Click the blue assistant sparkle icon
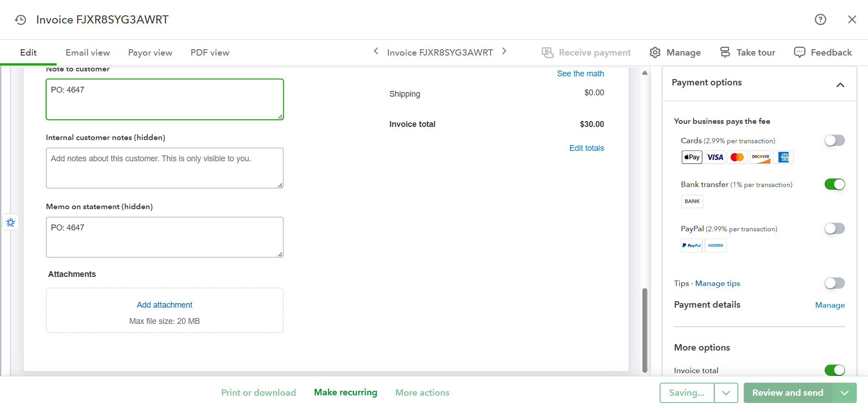The image size is (868, 412). tap(11, 222)
